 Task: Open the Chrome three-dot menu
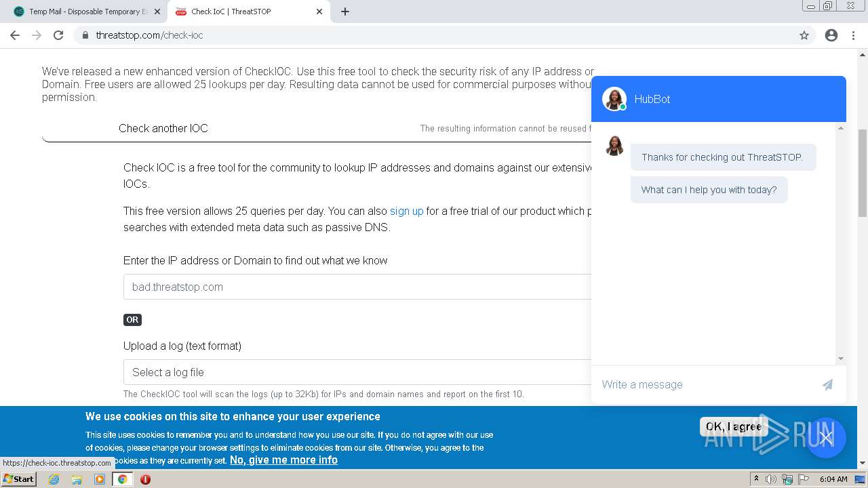(x=853, y=35)
